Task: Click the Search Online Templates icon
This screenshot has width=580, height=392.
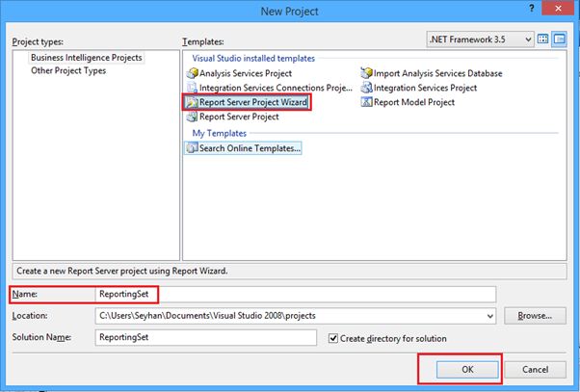Action: click(x=191, y=147)
